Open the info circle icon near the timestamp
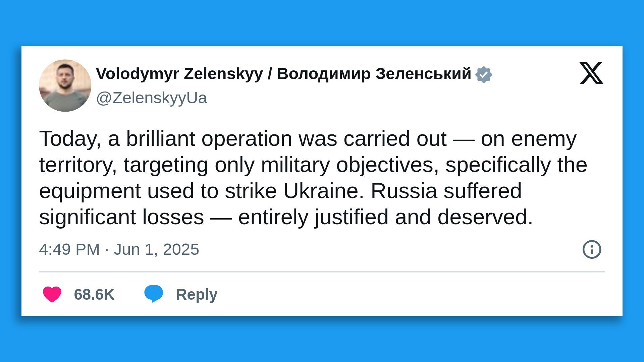The image size is (644, 362). click(592, 249)
